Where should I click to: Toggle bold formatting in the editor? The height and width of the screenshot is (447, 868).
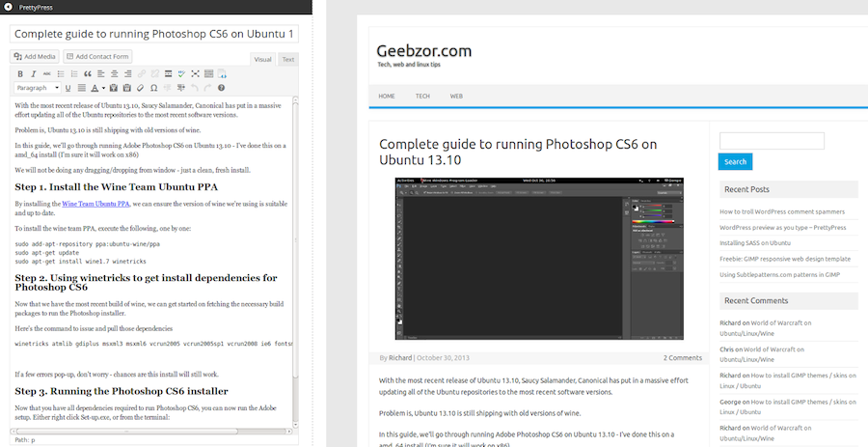tap(20, 73)
